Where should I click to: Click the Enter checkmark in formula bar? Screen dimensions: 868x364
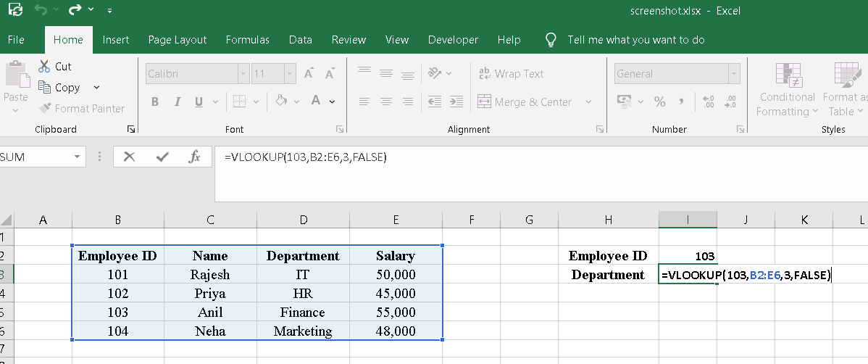click(x=162, y=157)
